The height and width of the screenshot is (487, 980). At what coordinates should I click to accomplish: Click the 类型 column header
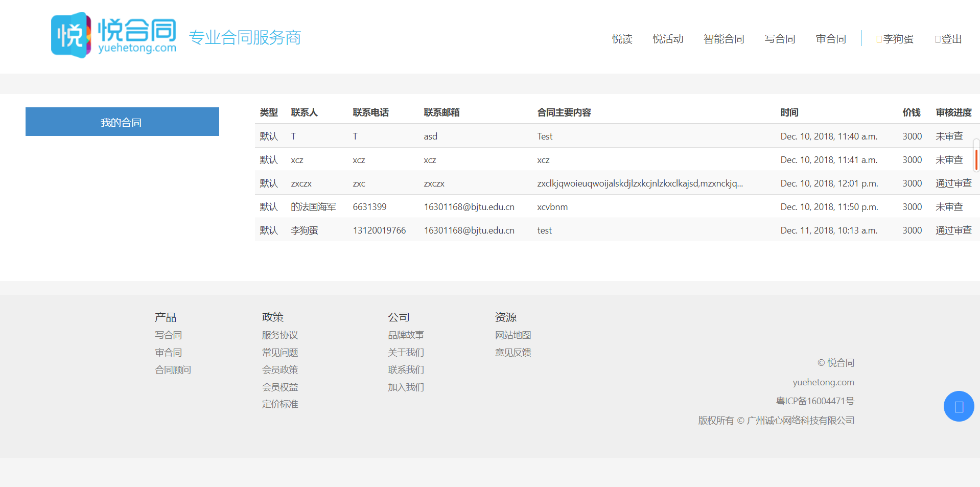point(269,112)
